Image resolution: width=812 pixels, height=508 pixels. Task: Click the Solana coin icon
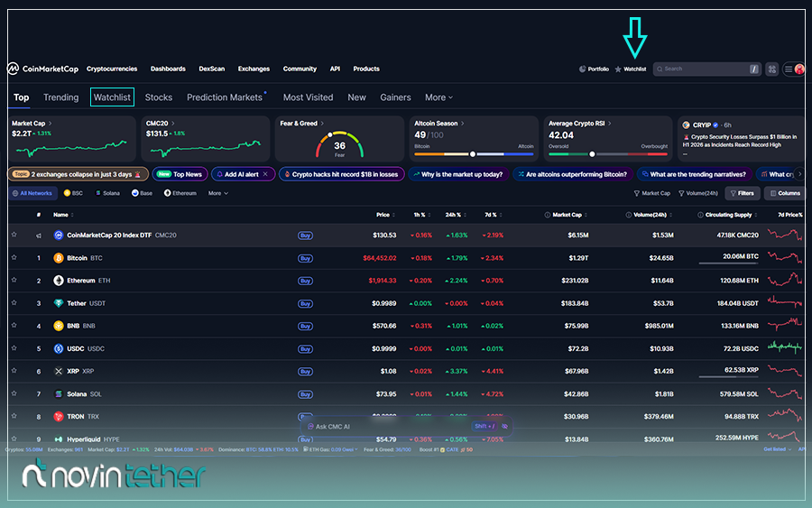[59, 394]
